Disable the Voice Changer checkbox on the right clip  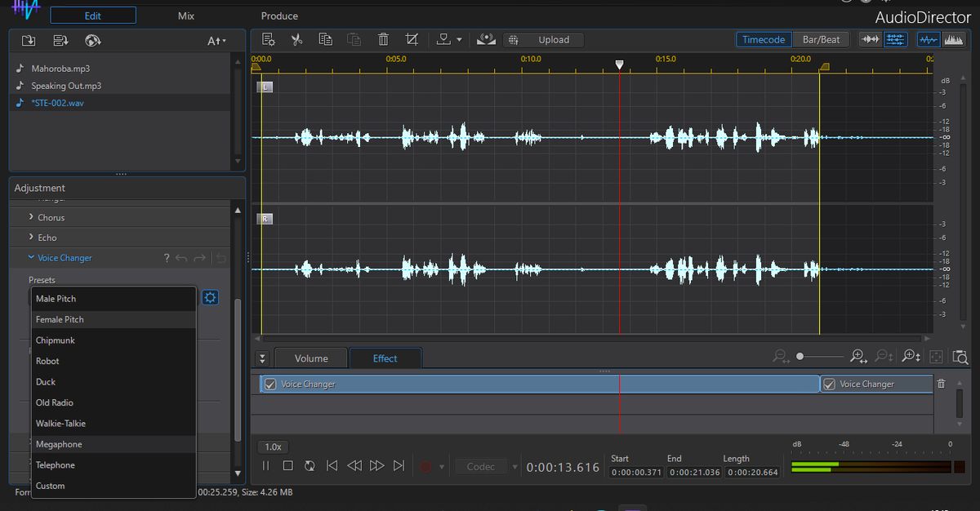829,384
